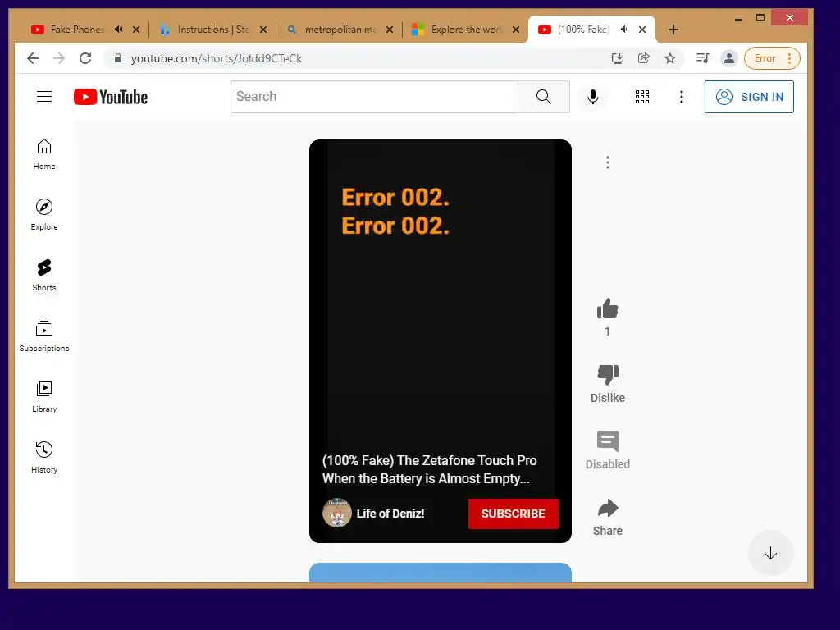The image size is (840, 630).
Task: Click the Life of Deniz! channel name
Action: 390,514
